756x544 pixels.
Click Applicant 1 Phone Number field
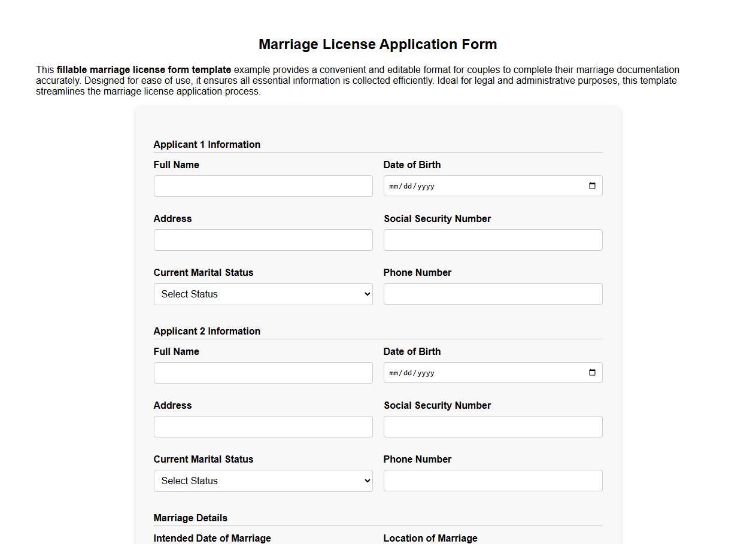coord(493,294)
